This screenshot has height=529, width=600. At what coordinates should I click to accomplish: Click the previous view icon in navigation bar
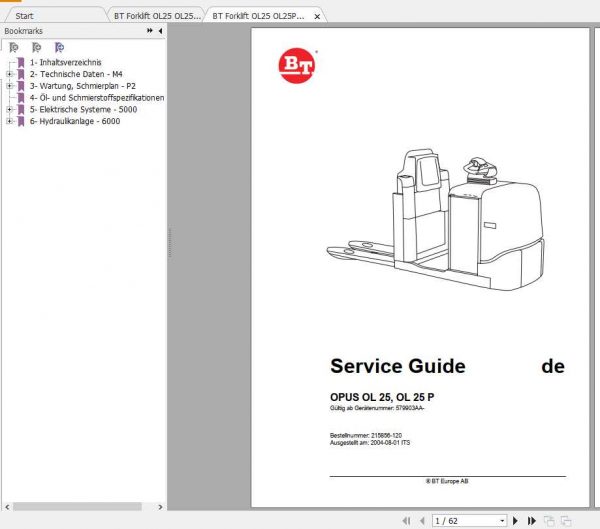pos(549,521)
